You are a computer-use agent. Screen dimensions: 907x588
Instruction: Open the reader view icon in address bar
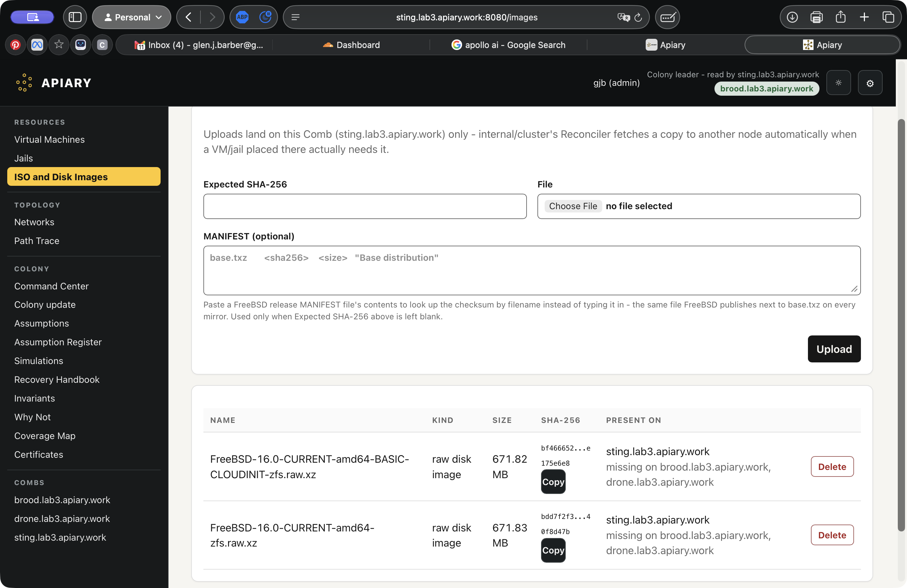coord(295,17)
